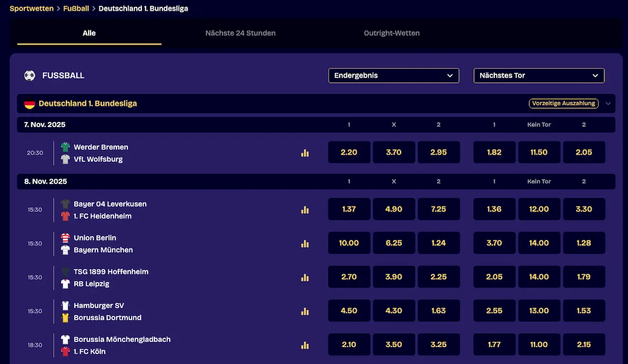This screenshot has width=628, height=364.
Task: Select the Bayern München jersey icon
Action: pos(66,250)
